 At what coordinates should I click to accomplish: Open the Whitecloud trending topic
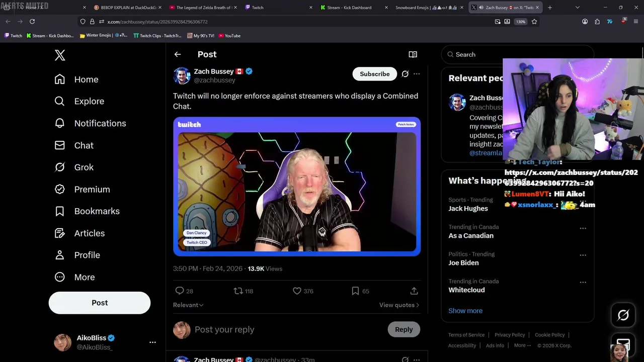[x=466, y=290]
